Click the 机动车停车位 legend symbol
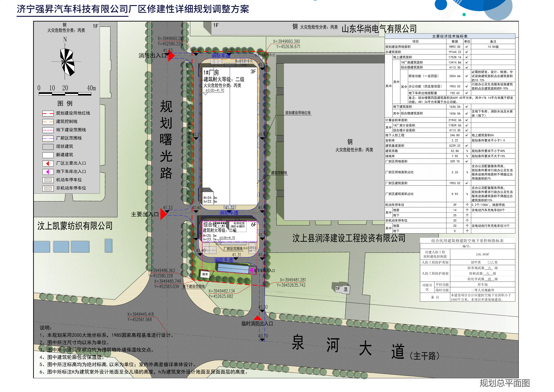The height and width of the screenshot is (392, 554). [x=48, y=180]
